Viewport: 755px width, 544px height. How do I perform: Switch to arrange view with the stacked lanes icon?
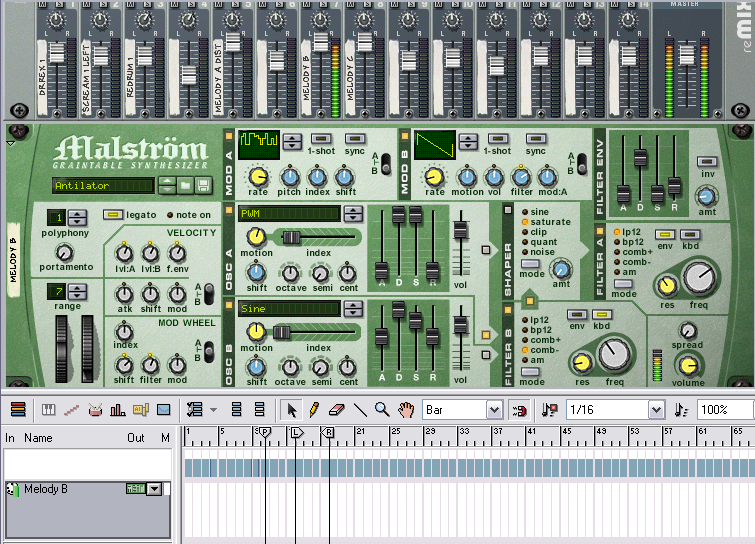[x=18, y=410]
